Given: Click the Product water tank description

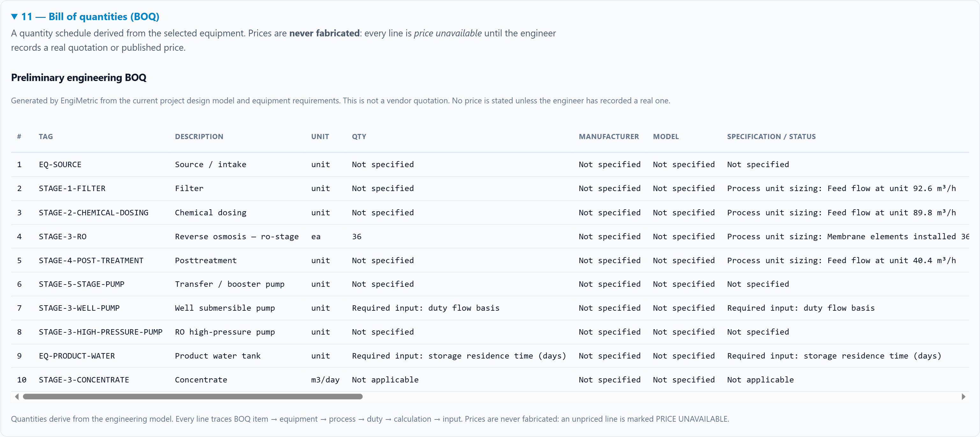Looking at the screenshot, I should [x=218, y=356].
